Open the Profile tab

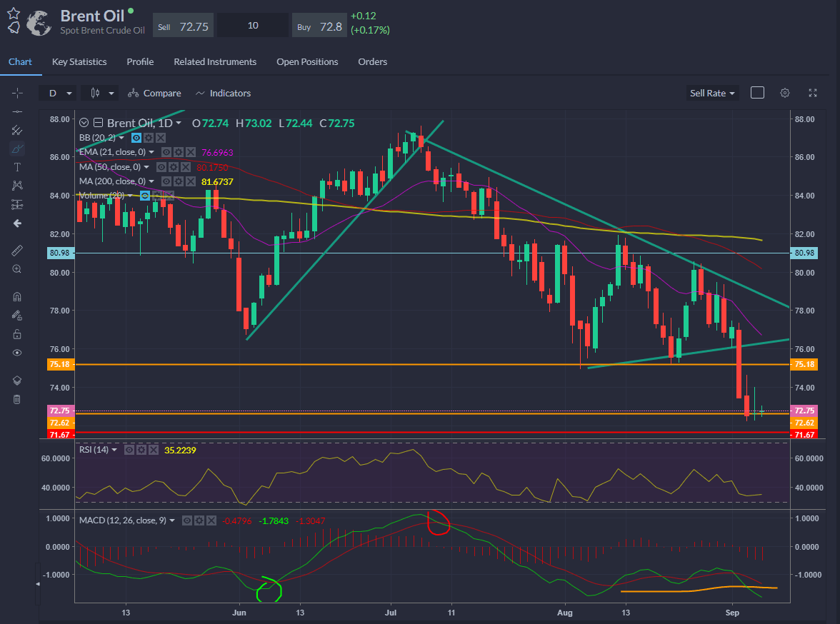coord(140,61)
